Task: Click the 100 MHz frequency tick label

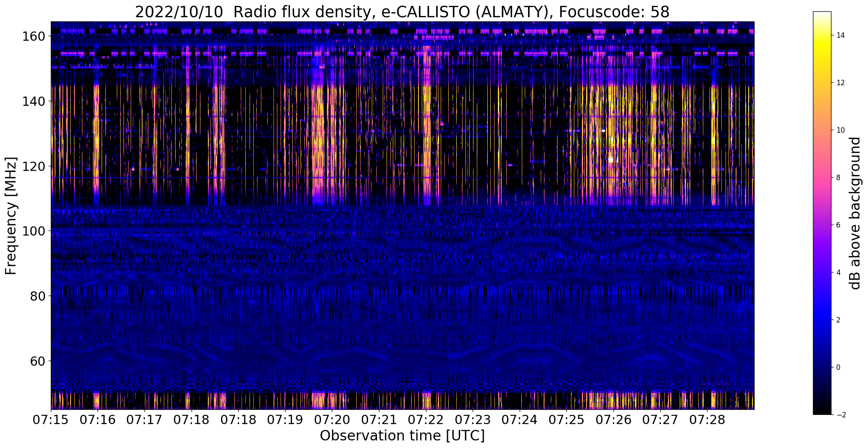Action: coord(34,231)
